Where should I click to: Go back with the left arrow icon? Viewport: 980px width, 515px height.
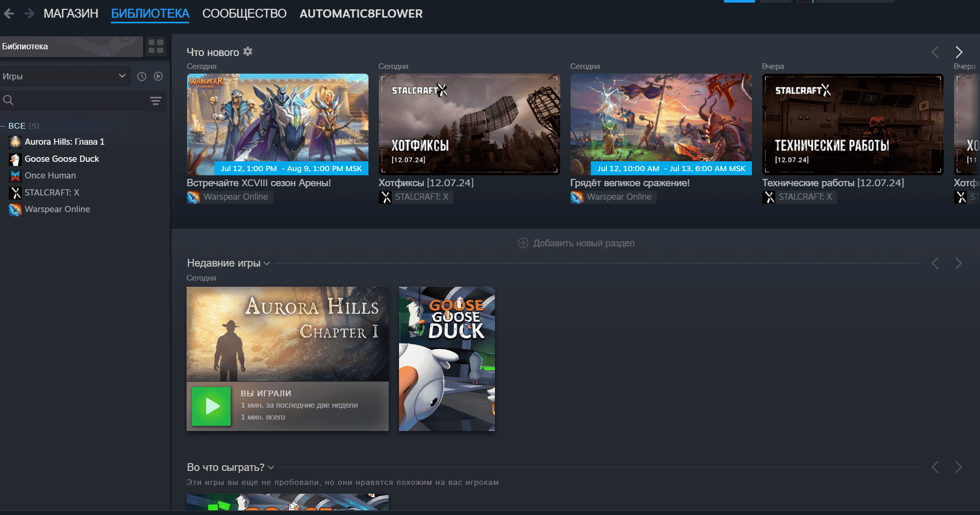coord(9,13)
